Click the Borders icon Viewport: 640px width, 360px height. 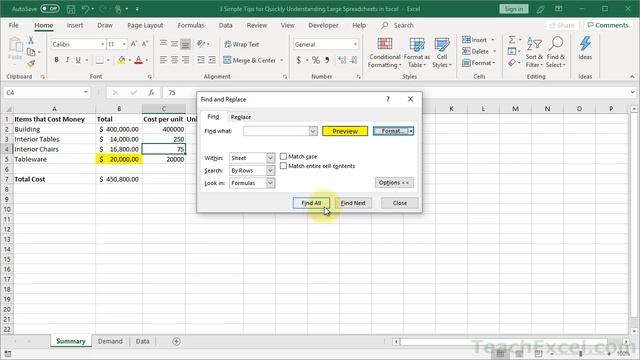pyautogui.click(x=100, y=60)
